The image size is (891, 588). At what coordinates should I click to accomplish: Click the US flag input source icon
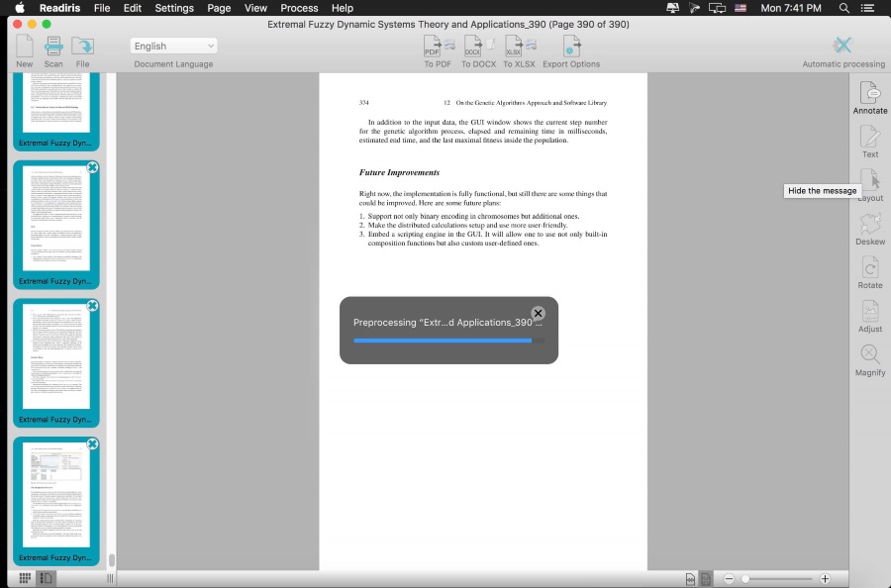(741, 8)
